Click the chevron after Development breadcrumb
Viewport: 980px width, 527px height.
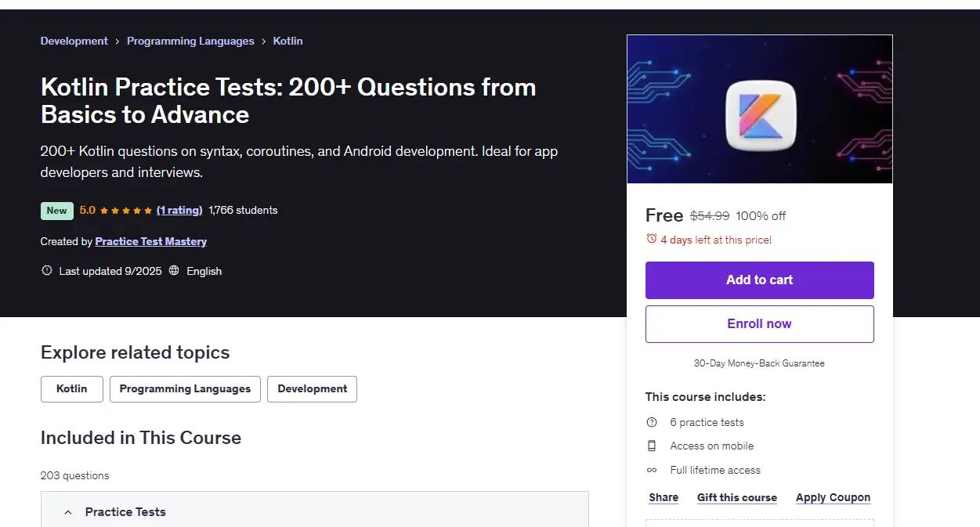[x=118, y=42]
